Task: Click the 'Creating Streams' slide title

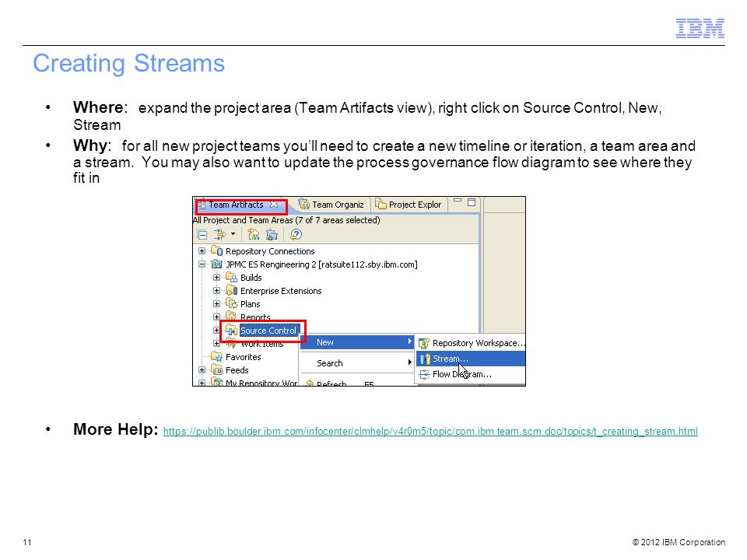Action: tap(128, 63)
